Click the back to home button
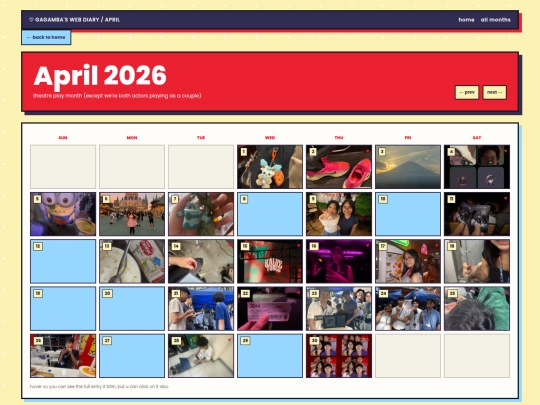The image size is (540, 405). [x=46, y=37]
